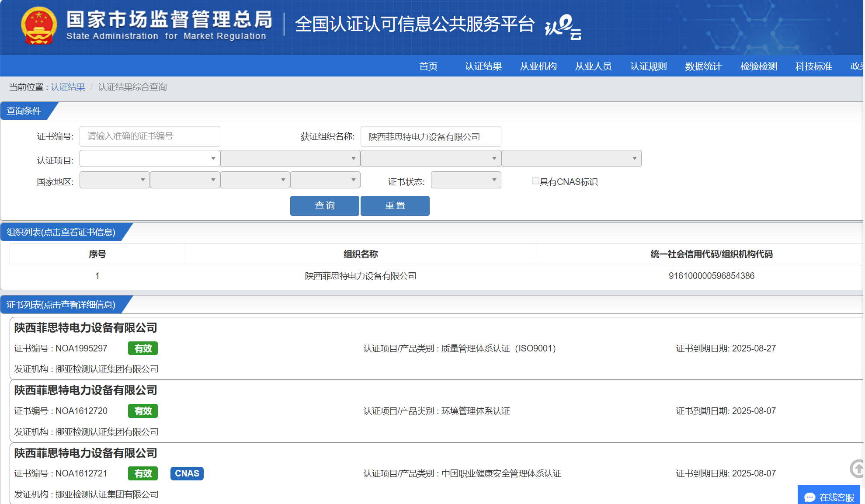
Task: Open 从业人员 navigation menu
Action: (594, 66)
